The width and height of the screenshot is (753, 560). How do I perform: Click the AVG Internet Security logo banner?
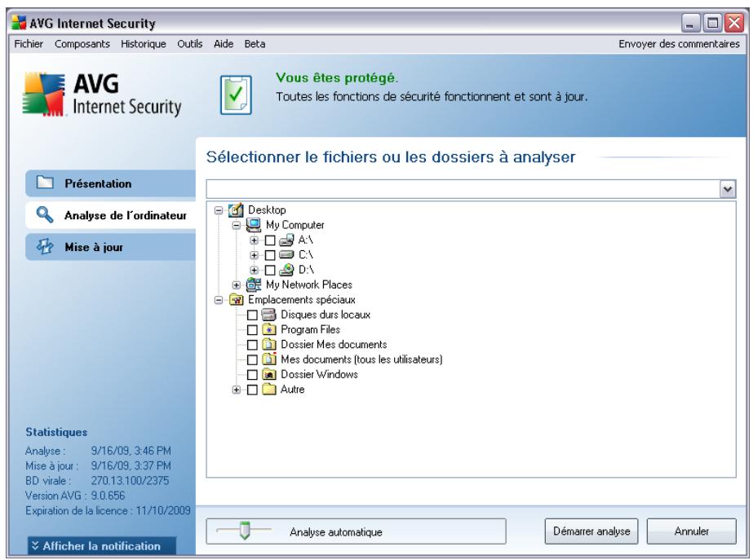[102, 94]
